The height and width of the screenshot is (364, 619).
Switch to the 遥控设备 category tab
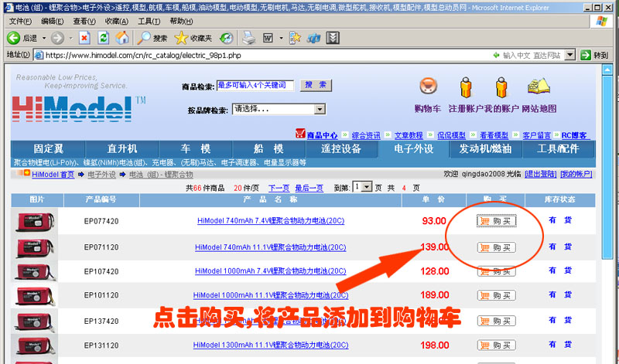(x=341, y=148)
